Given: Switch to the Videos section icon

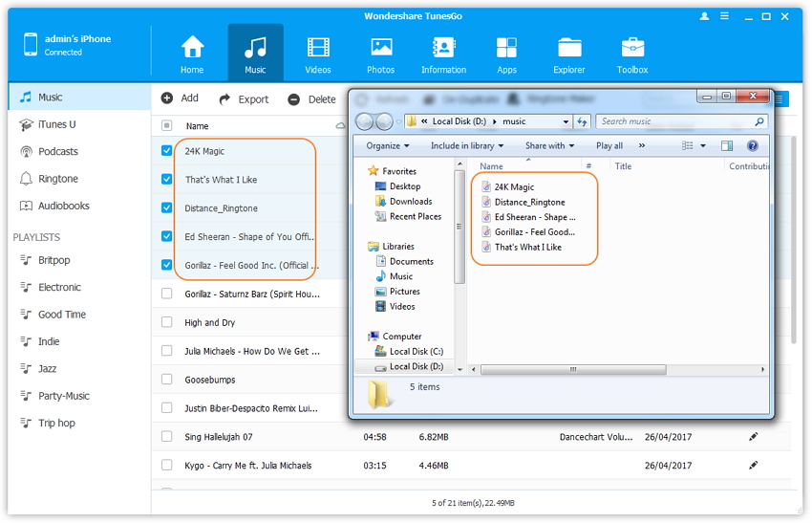Looking at the screenshot, I should pyautogui.click(x=318, y=48).
